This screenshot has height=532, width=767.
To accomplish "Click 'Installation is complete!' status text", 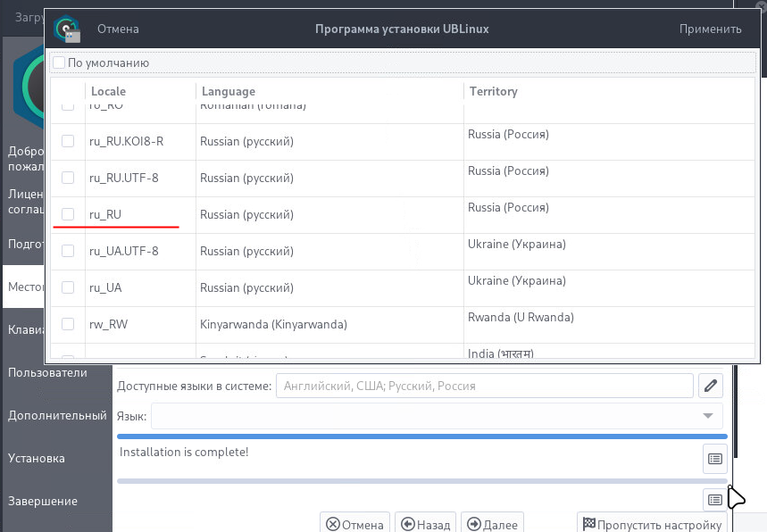I will coord(184,453).
